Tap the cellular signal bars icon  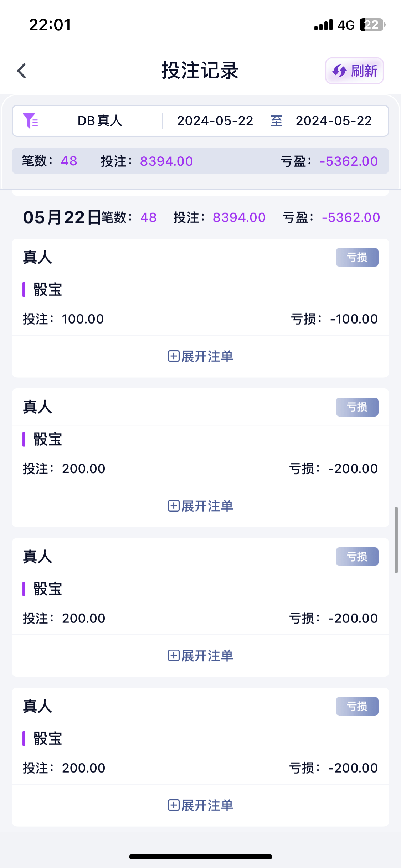pyautogui.click(x=323, y=25)
